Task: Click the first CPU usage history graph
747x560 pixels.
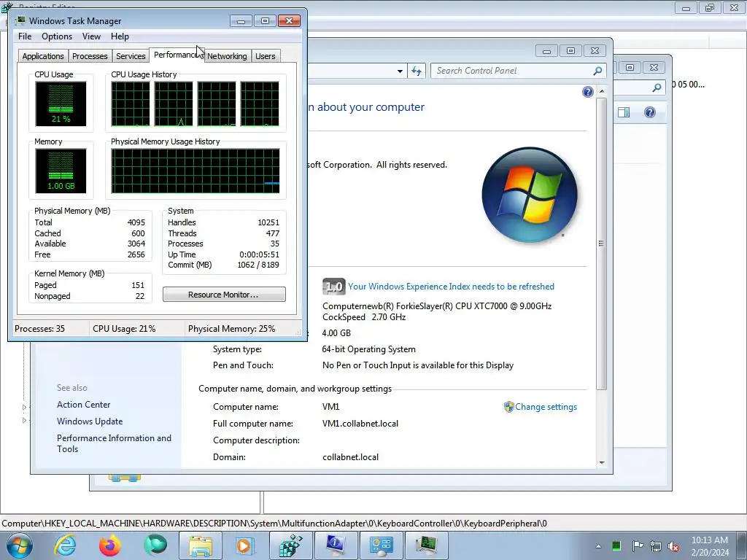Action: click(130, 104)
